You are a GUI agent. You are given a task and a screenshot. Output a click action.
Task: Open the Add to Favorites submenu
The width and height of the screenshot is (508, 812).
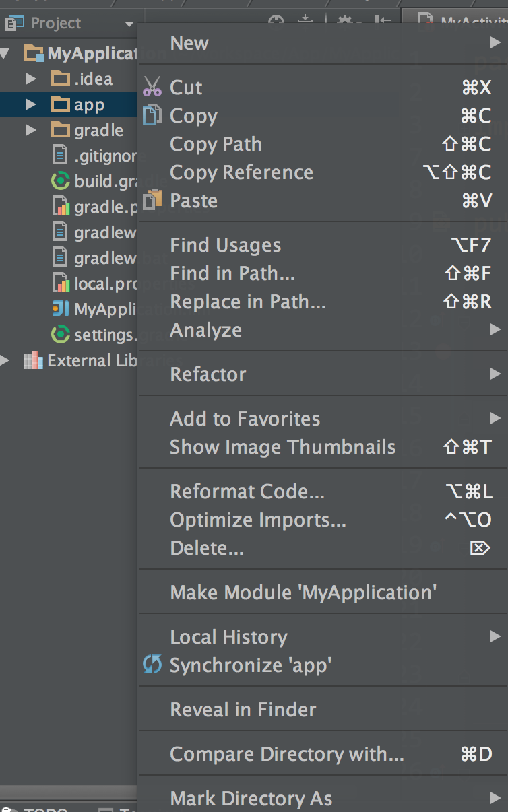[x=323, y=419]
